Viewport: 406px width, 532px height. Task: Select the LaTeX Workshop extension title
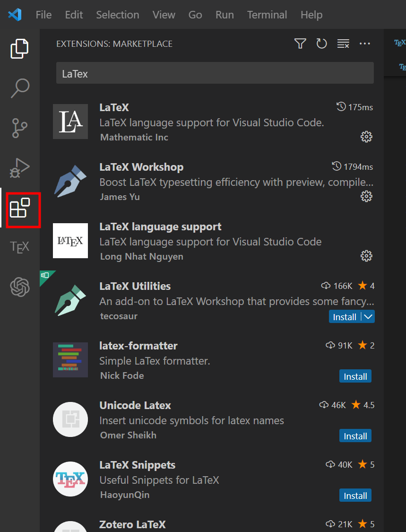[x=141, y=167]
